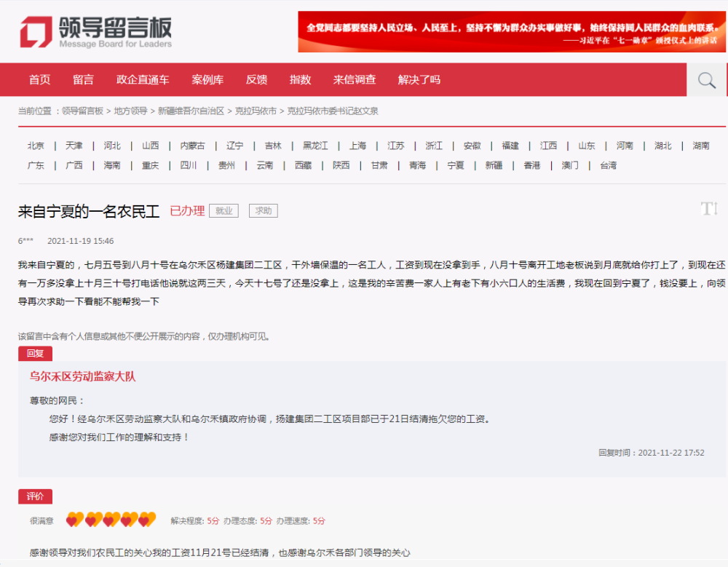728x567 pixels.
Task: Open the 反馈 navigation item
Action: point(256,80)
